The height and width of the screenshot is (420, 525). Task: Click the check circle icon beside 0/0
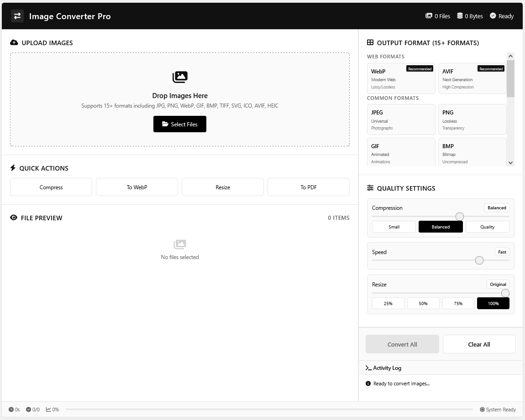tap(28, 410)
